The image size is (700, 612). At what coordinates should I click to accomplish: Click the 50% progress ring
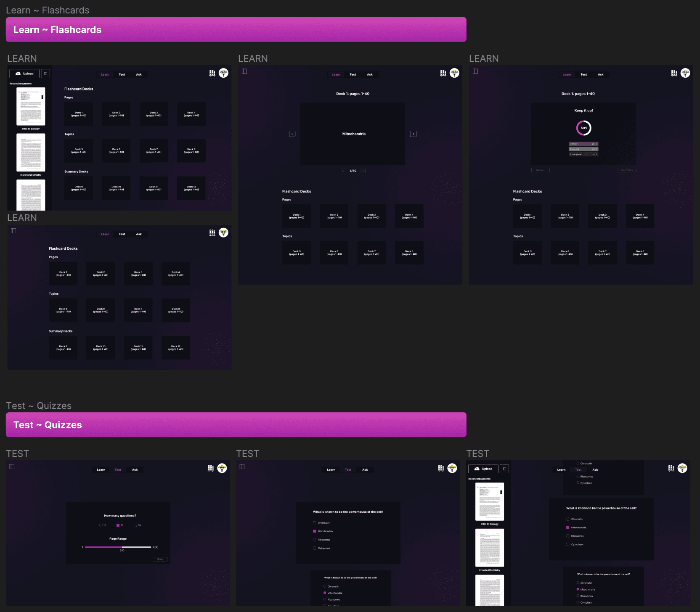[584, 128]
